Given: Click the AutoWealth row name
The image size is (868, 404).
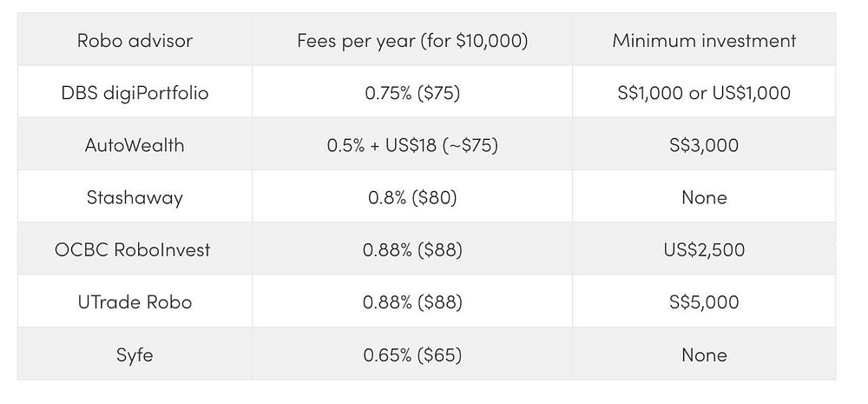Looking at the screenshot, I should click(x=135, y=144).
